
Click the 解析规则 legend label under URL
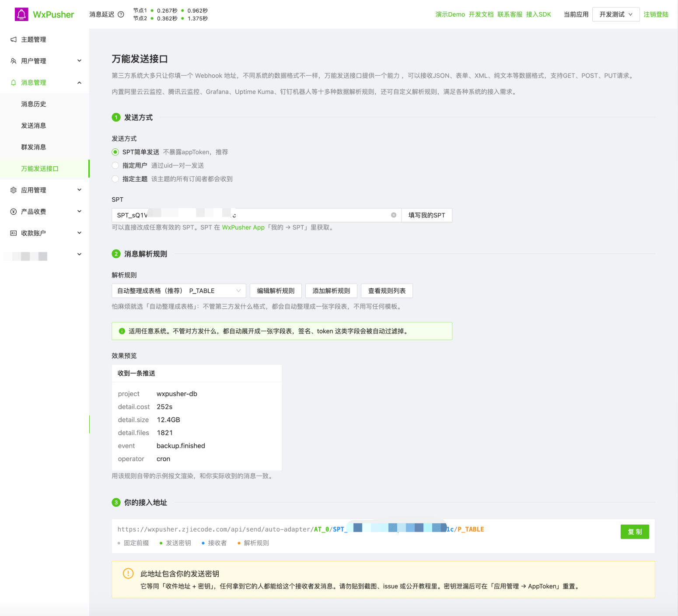(x=256, y=543)
